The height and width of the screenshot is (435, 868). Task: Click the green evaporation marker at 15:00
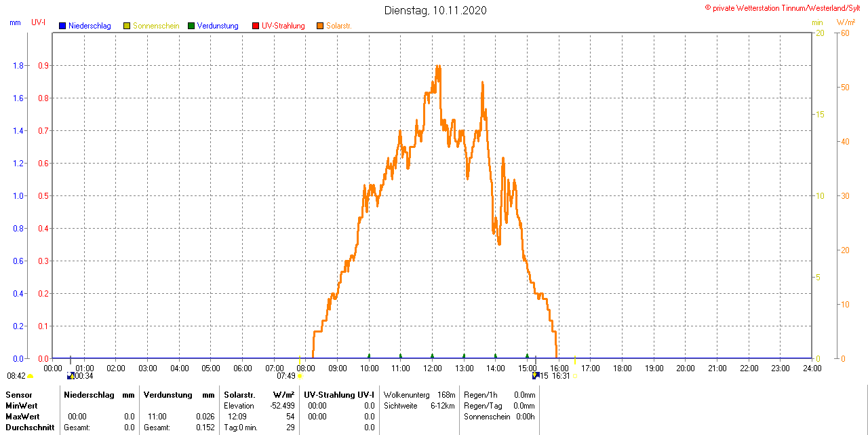point(527,356)
